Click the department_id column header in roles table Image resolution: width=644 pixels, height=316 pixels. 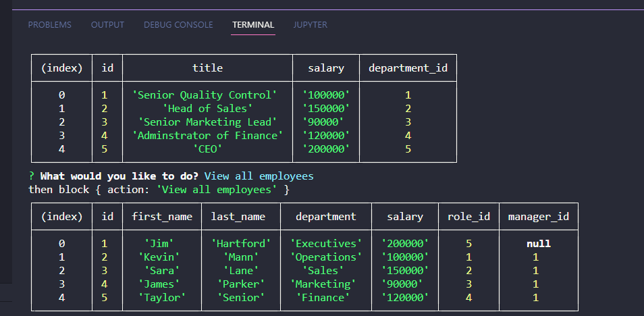(408, 68)
